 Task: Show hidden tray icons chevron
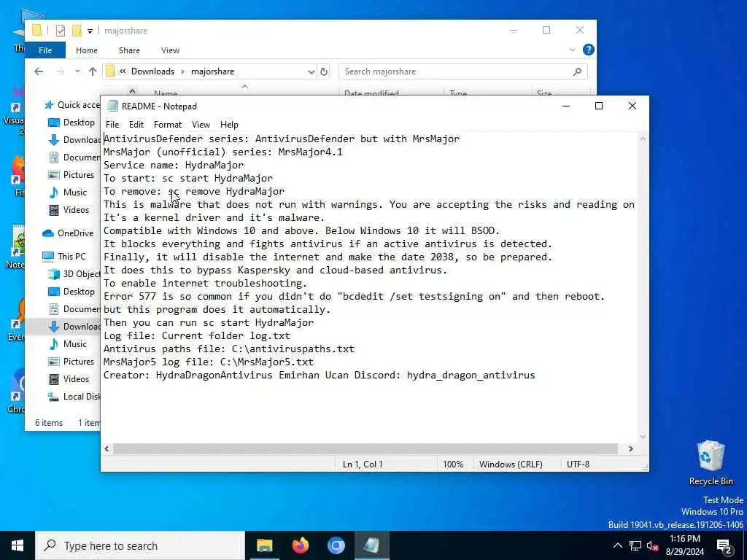pyautogui.click(x=617, y=545)
